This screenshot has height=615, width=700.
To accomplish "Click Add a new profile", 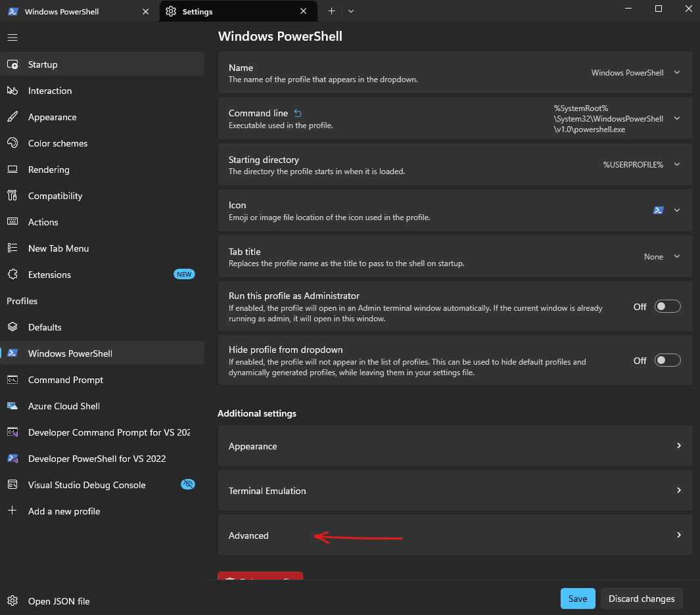I will (x=103, y=511).
